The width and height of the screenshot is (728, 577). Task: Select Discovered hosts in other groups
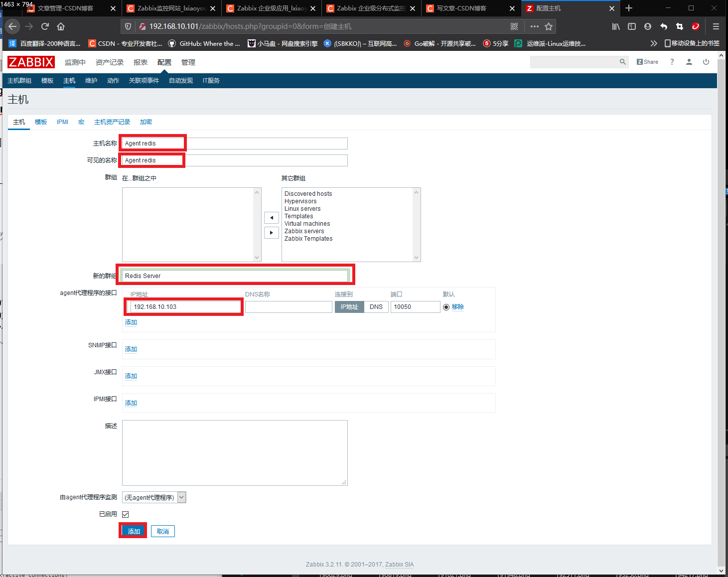308,194
